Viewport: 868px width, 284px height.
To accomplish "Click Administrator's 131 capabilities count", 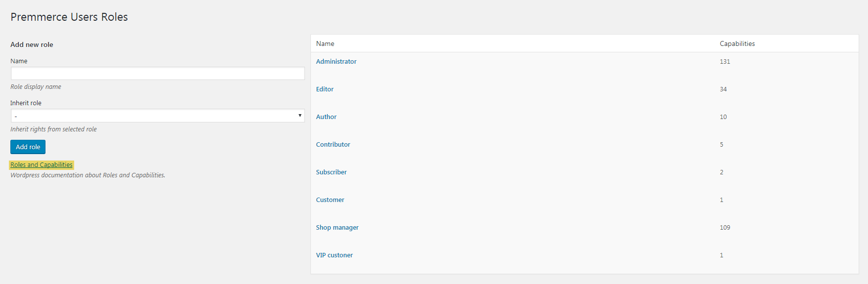I will (725, 62).
